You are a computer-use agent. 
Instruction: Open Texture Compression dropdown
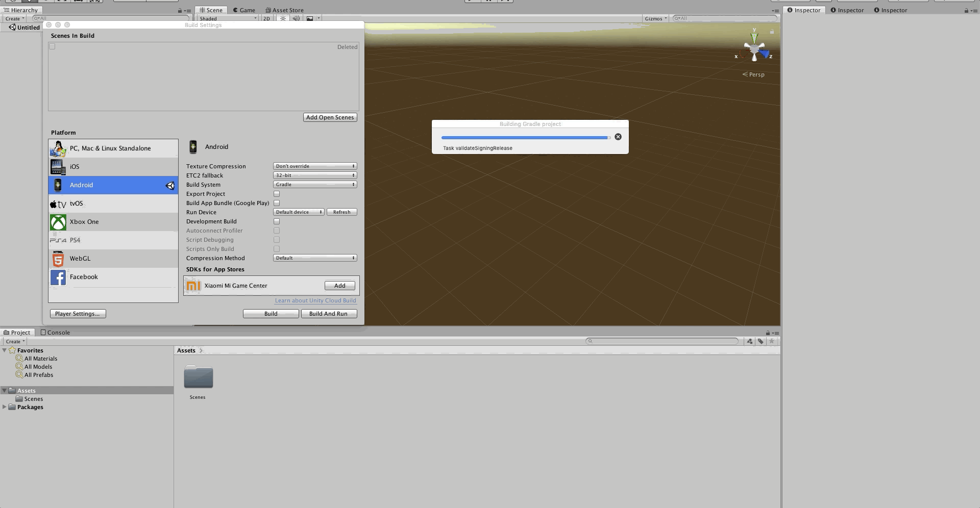point(315,166)
